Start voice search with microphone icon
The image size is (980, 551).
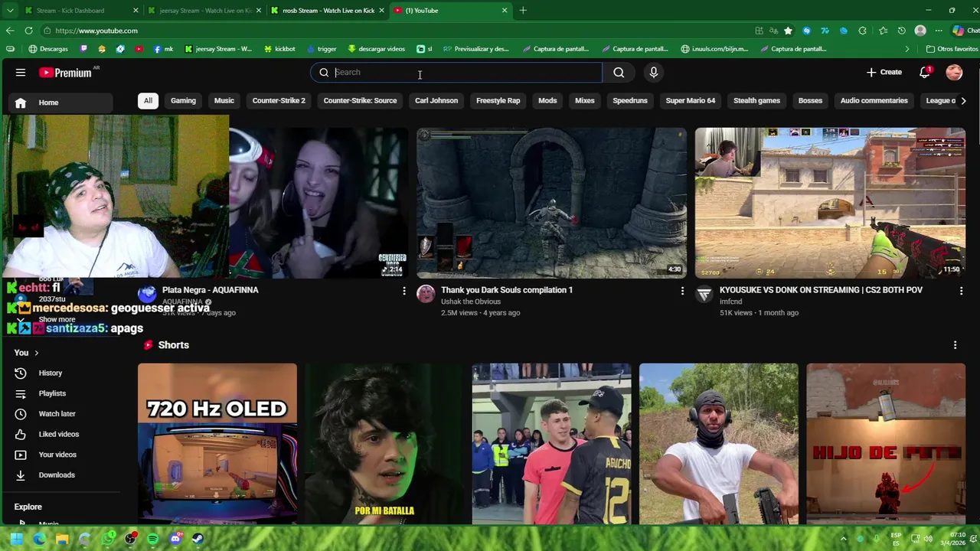[x=654, y=73]
